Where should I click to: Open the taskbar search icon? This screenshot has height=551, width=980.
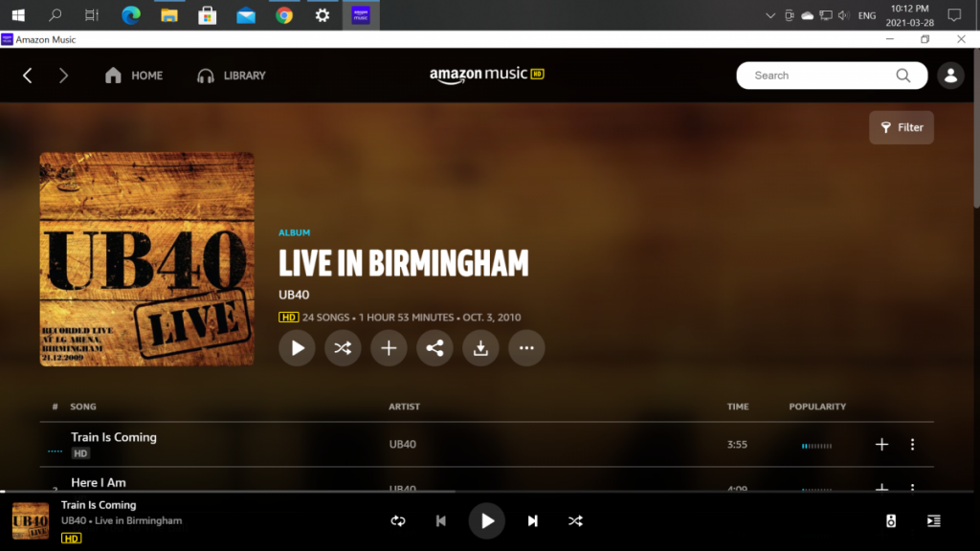pyautogui.click(x=55, y=15)
